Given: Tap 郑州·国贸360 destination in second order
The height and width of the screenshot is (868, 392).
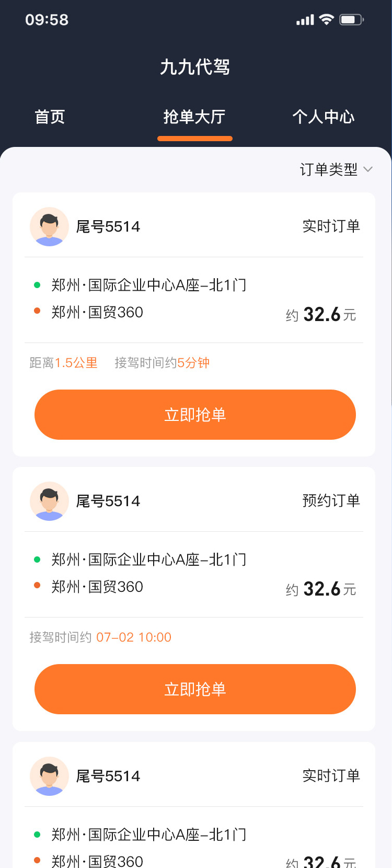Looking at the screenshot, I should 97,587.
